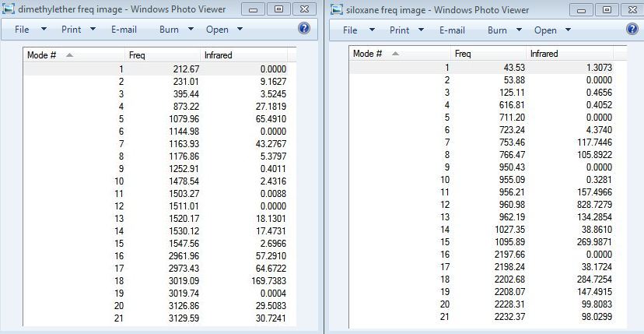Expand Burn dropdown arrow, dimethylether window
Screen dimensions: 644x334
point(191,30)
